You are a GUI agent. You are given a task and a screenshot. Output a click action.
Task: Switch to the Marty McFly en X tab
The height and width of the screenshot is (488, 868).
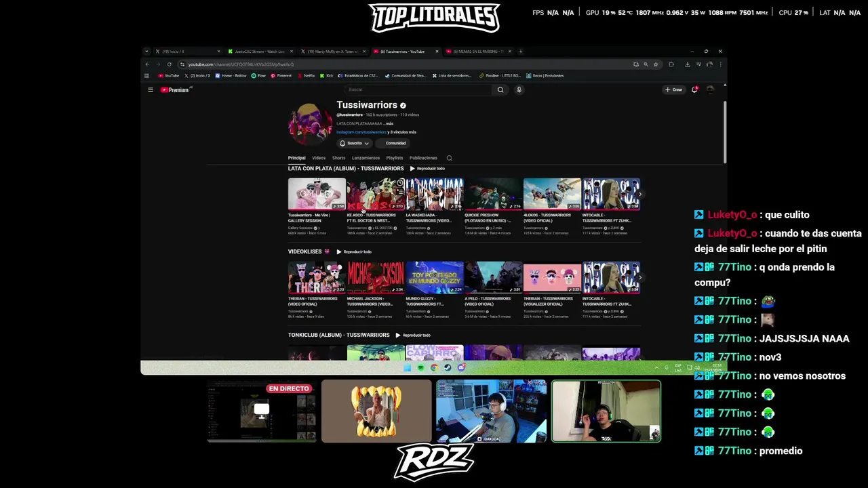tap(333, 52)
